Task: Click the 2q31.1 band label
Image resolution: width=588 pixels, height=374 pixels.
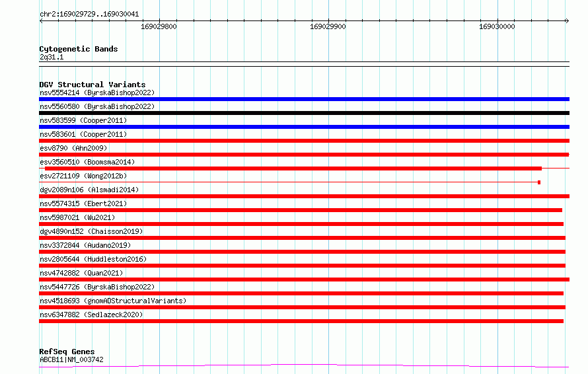Action: click(52, 57)
